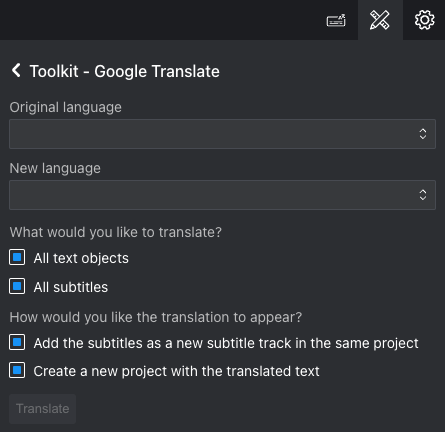Click Create a new project label text
445x432 pixels.
pyautogui.click(x=176, y=371)
